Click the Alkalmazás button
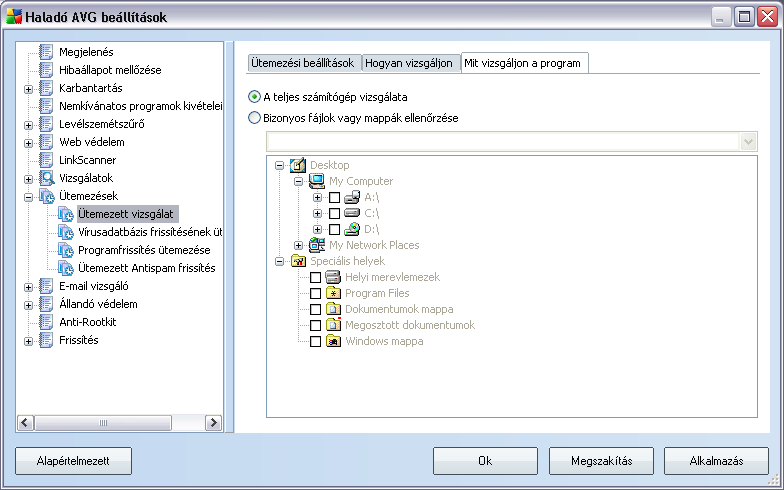This screenshot has height=490, width=784. coord(716,460)
